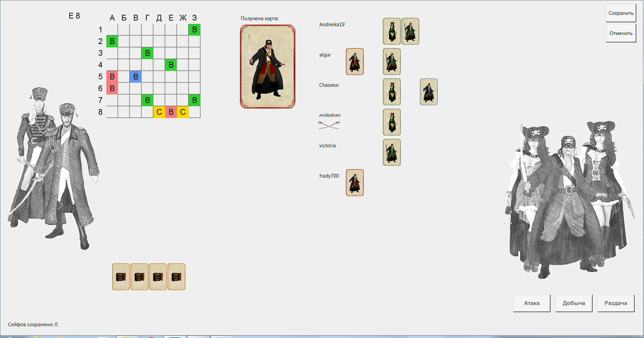Click green B cell in row 4
The image size is (644, 338).
171,65
